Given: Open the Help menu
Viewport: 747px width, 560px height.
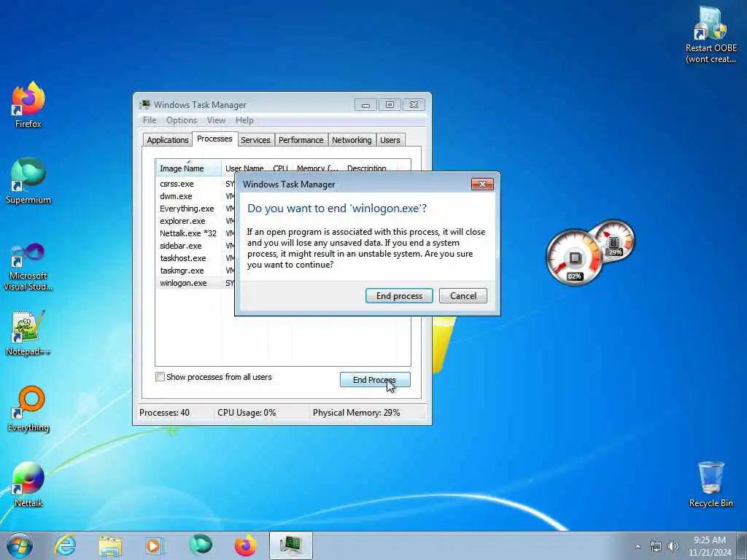Looking at the screenshot, I should pyautogui.click(x=244, y=120).
